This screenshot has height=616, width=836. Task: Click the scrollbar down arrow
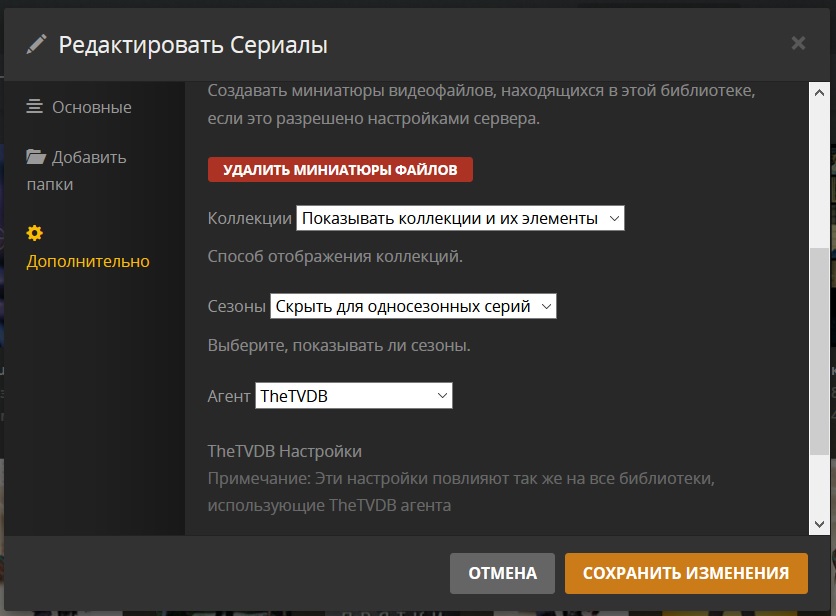[820, 524]
